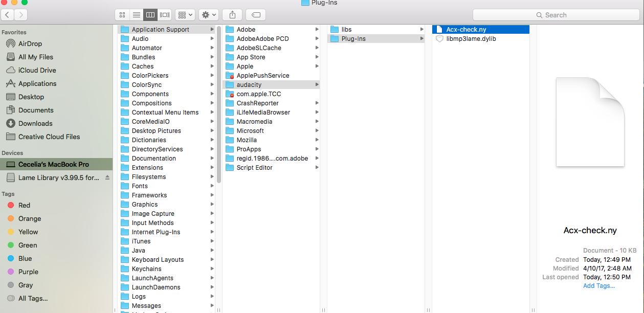
Task: Select the Acx-check.ny file
Action: pyautogui.click(x=481, y=29)
